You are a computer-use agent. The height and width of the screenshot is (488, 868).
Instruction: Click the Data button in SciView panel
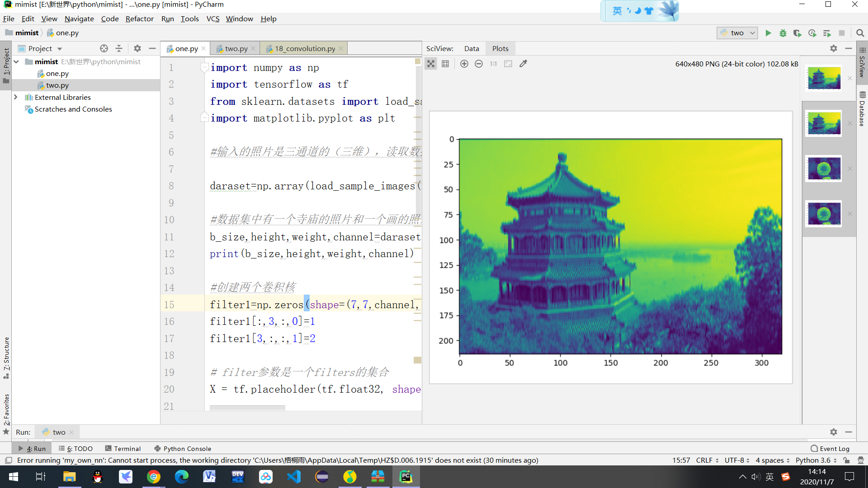(471, 48)
